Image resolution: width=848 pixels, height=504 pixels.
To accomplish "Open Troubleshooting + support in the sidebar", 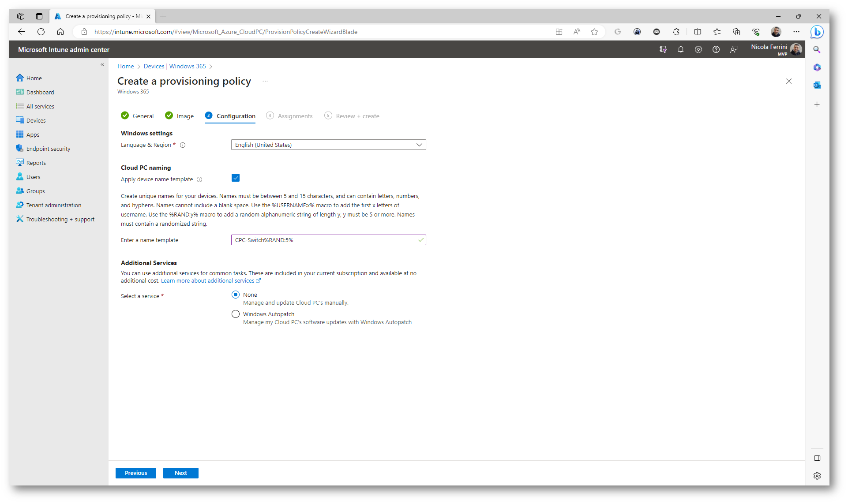I will [x=55, y=219].
